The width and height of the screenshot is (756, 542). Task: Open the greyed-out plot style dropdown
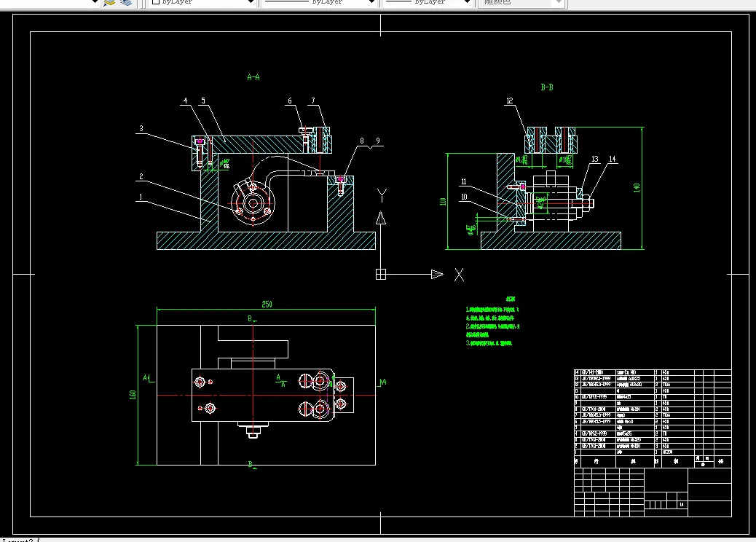tap(521, 2)
